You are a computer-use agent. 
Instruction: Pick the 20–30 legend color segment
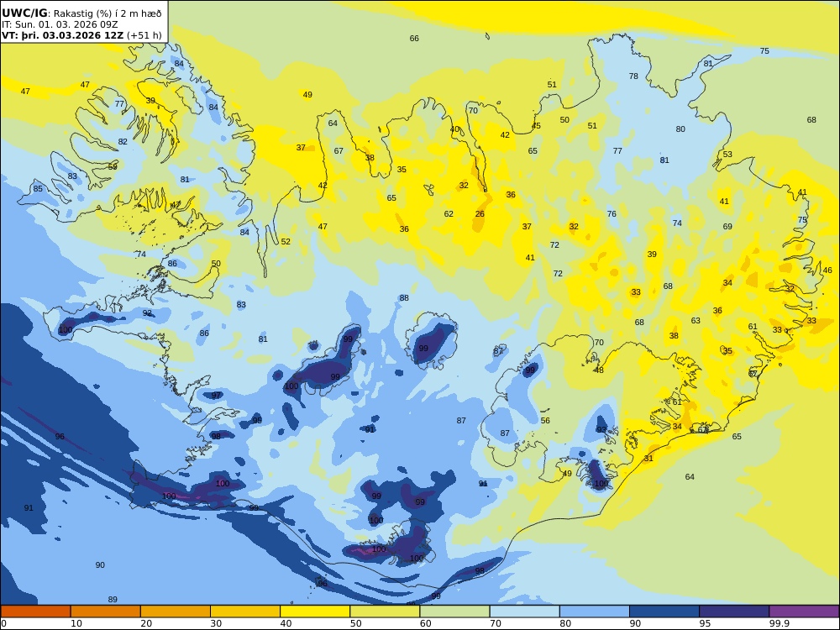point(176,612)
